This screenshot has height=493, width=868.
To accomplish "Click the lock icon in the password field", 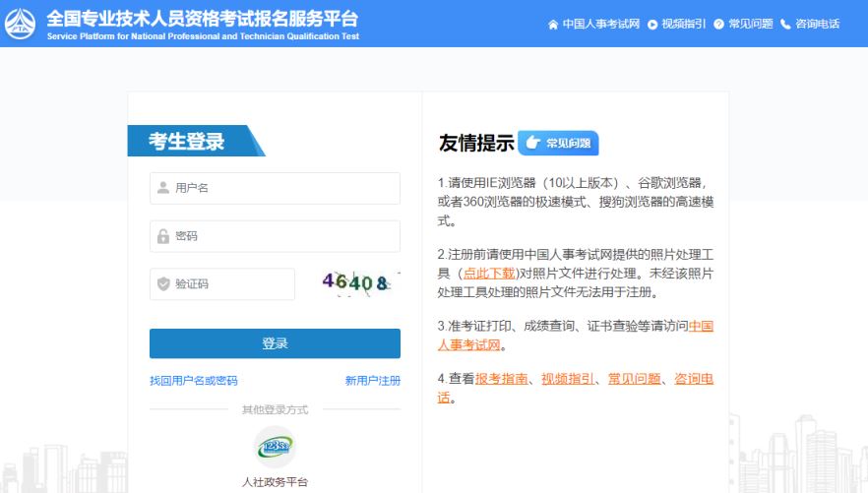I will [x=163, y=236].
